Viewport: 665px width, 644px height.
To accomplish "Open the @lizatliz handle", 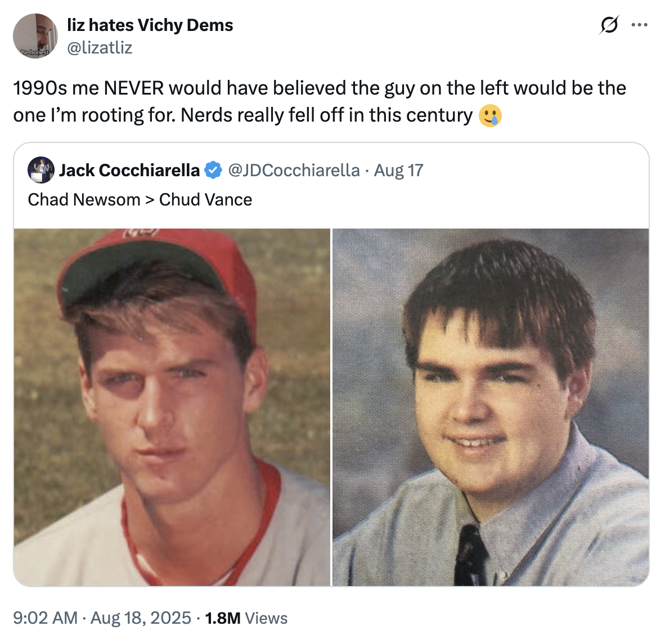I will pos(100,47).
